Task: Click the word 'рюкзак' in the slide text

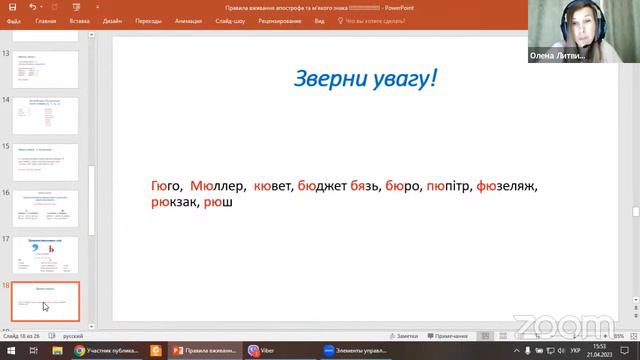Action: click(173, 202)
